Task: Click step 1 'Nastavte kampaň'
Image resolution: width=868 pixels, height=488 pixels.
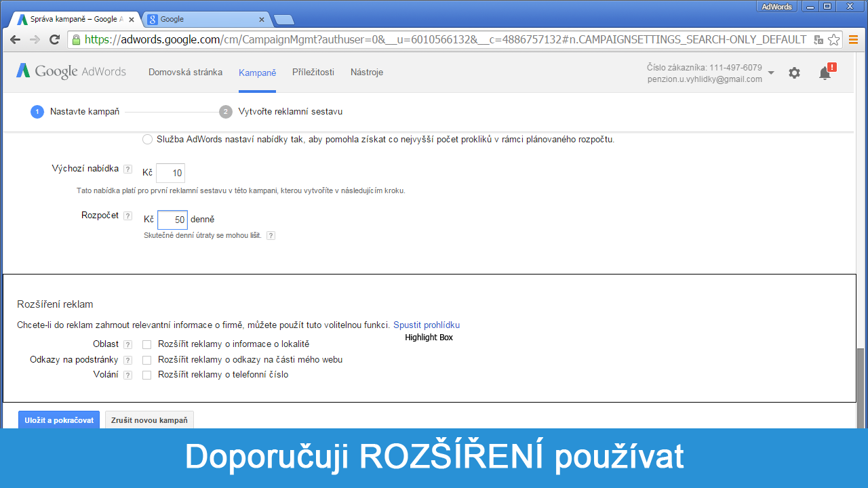Action: click(75, 112)
